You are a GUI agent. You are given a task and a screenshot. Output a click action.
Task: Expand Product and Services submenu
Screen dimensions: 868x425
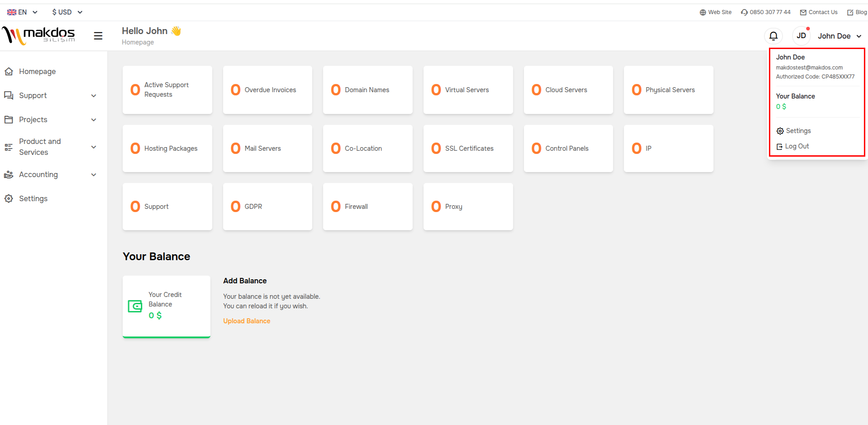click(50, 147)
